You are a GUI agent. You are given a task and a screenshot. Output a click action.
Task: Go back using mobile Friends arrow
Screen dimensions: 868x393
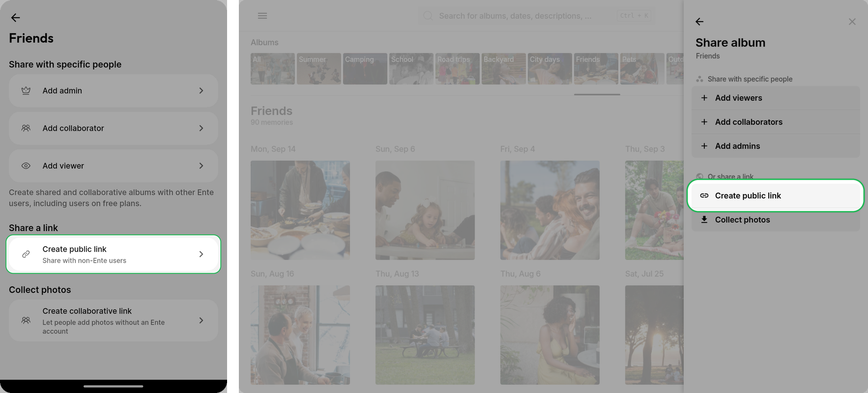click(16, 18)
